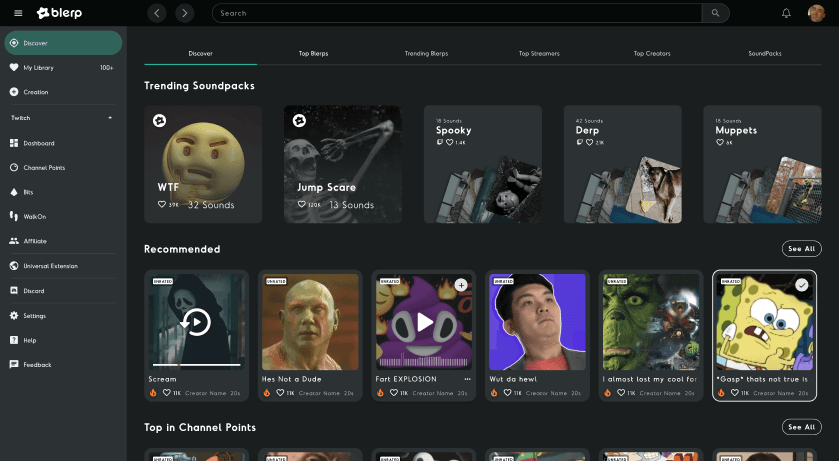Open the Spooky soundpack card
Screen dimensions: 839x461
[x=483, y=164]
